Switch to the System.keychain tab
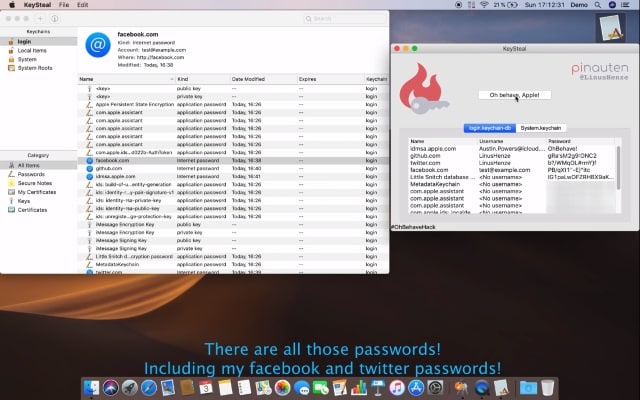 540,128
